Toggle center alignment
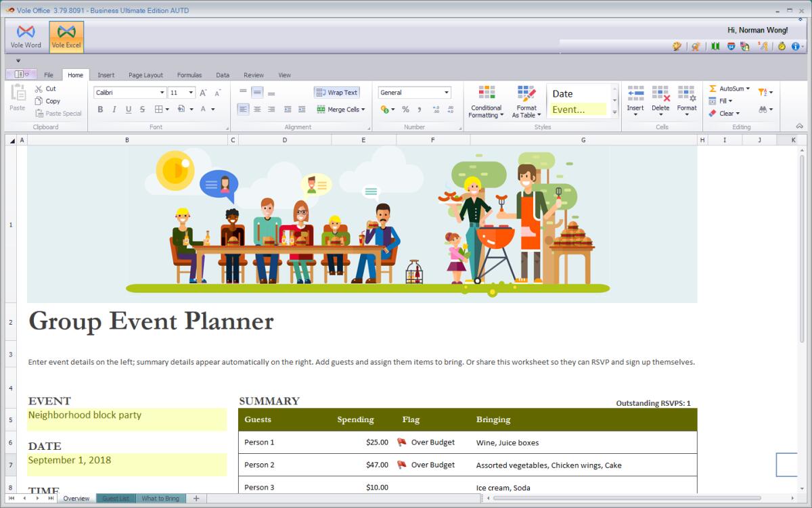 coord(258,109)
